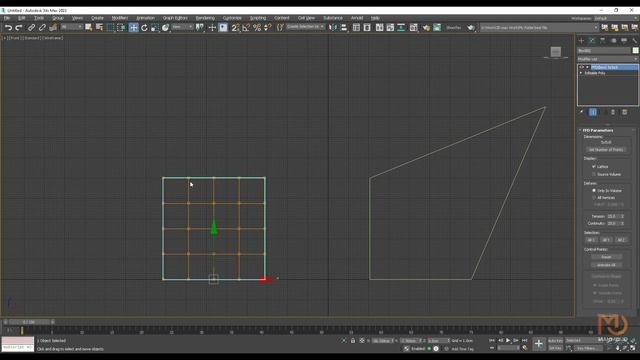Click the All Z selection button
640x360 pixels.
coord(621,240)
